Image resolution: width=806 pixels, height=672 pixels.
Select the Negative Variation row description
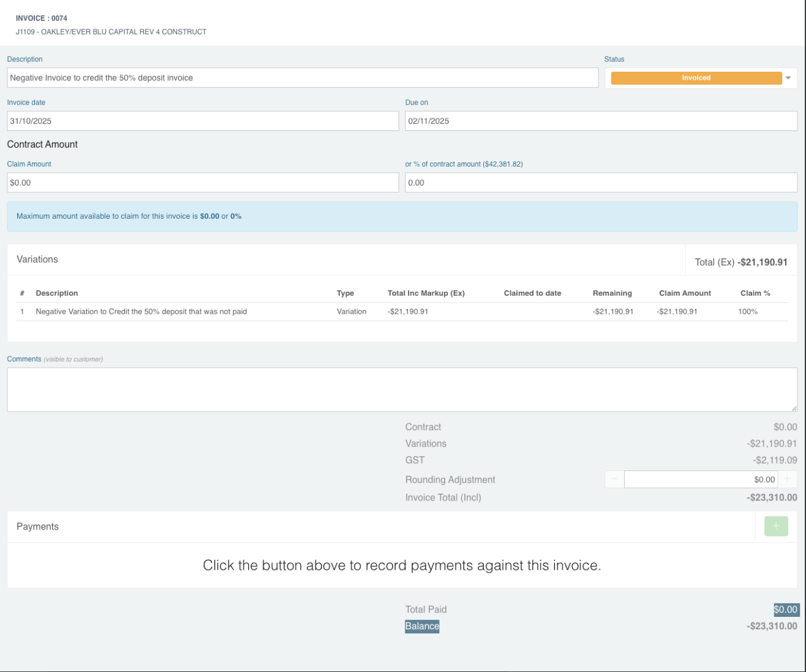pos(141,312)
